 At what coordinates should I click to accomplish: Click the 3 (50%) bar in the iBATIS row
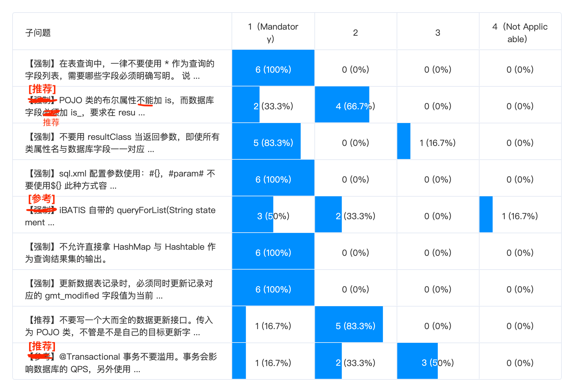coord(252,214)
